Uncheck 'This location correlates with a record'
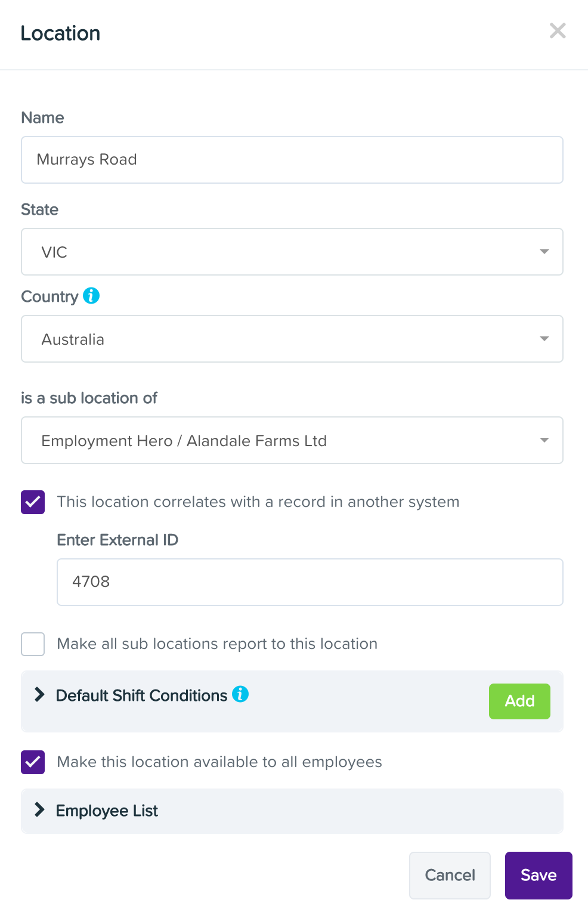The height and width of the screenshot is (909, 588). [33, 502]
